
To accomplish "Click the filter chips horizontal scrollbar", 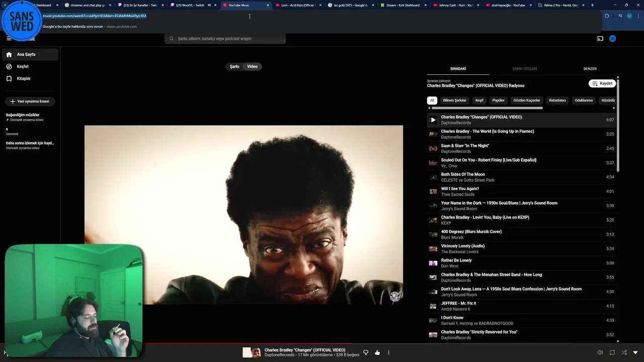I will click(x=487, y=108).
